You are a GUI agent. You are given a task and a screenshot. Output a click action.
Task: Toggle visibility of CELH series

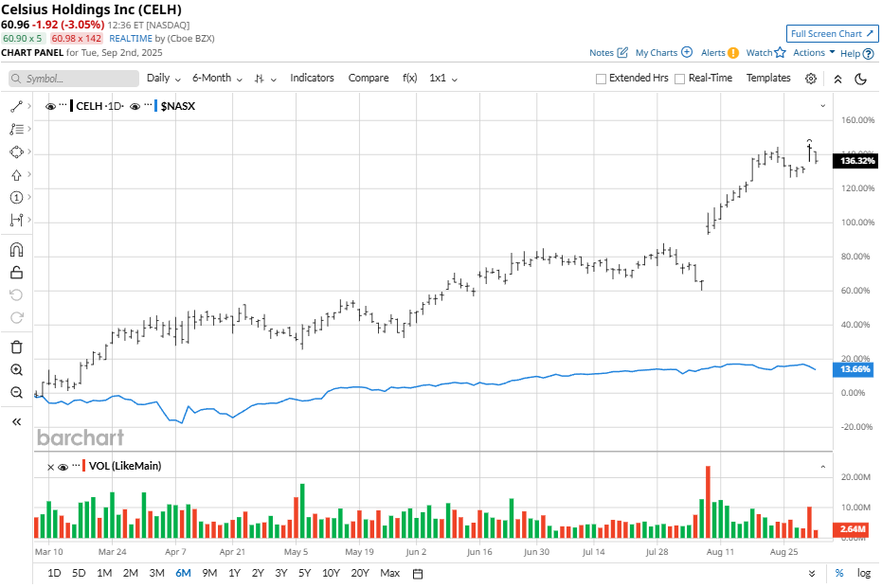click(50, 106)
